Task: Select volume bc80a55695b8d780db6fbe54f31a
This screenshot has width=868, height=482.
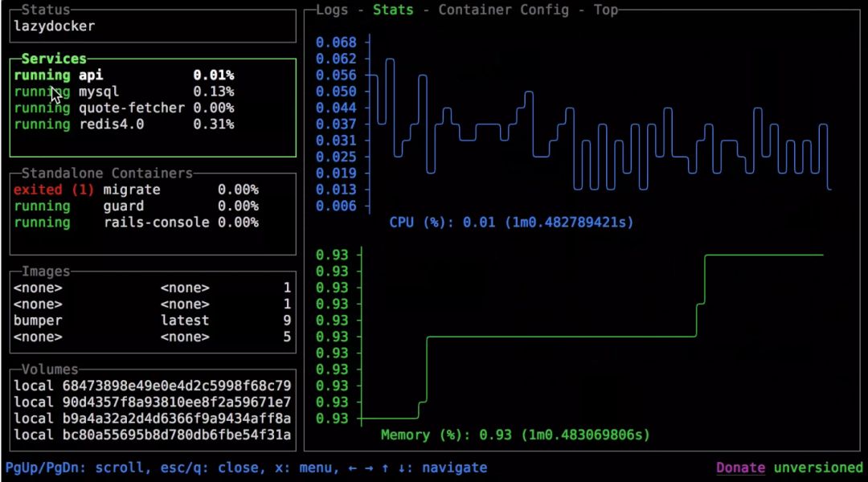Action: pos(153,435)
